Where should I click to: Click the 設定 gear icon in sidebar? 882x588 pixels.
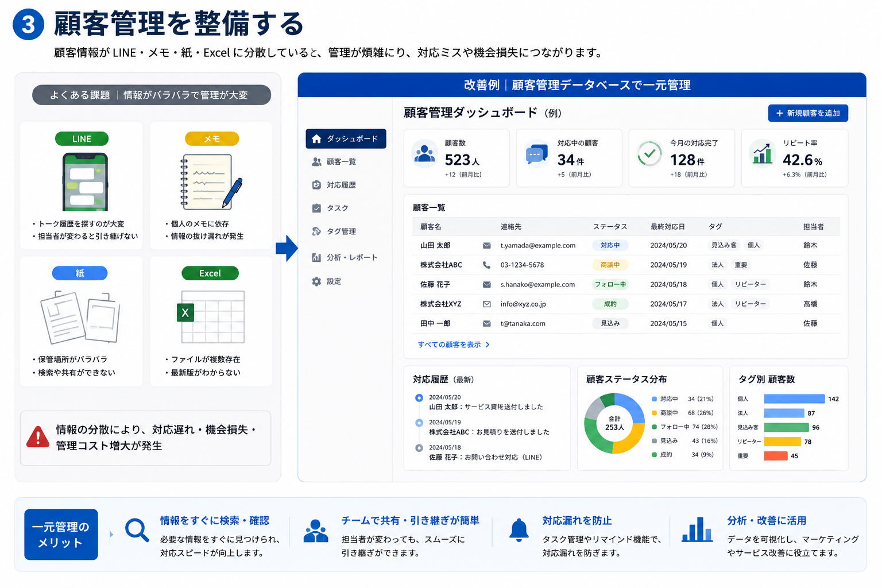(316, 281)
